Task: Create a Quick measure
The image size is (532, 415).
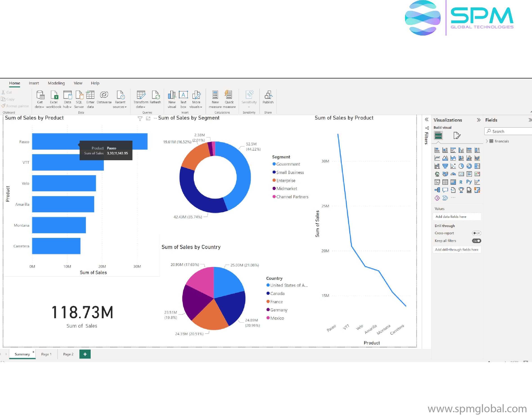Action: coord(229,99)
